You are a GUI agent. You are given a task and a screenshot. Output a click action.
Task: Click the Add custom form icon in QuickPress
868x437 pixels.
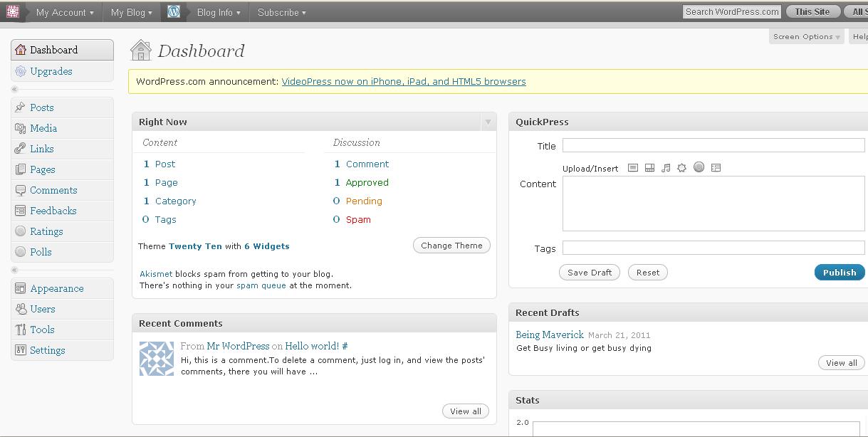point(716,168)
